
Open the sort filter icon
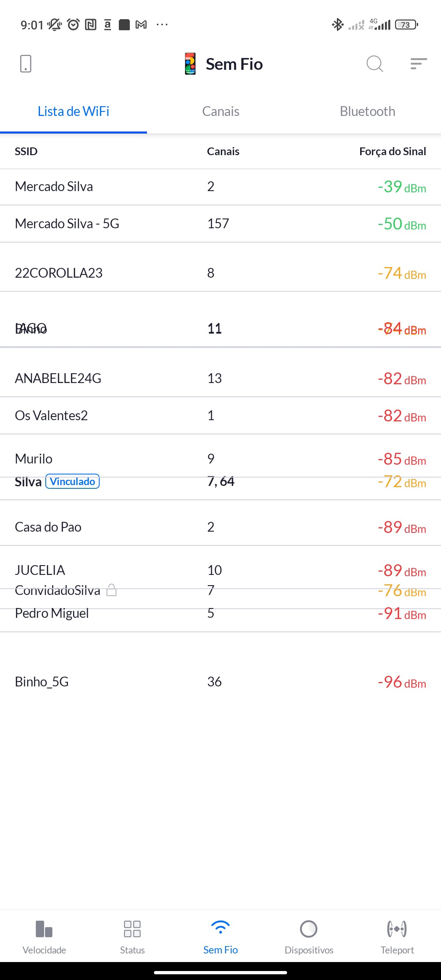(419, 64)
